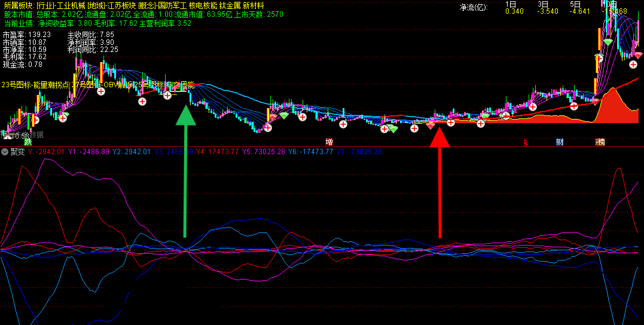Screen dimensions: 644x325
Task: Click indicator value Y7: -73025.28
Action: coord(359,152)
